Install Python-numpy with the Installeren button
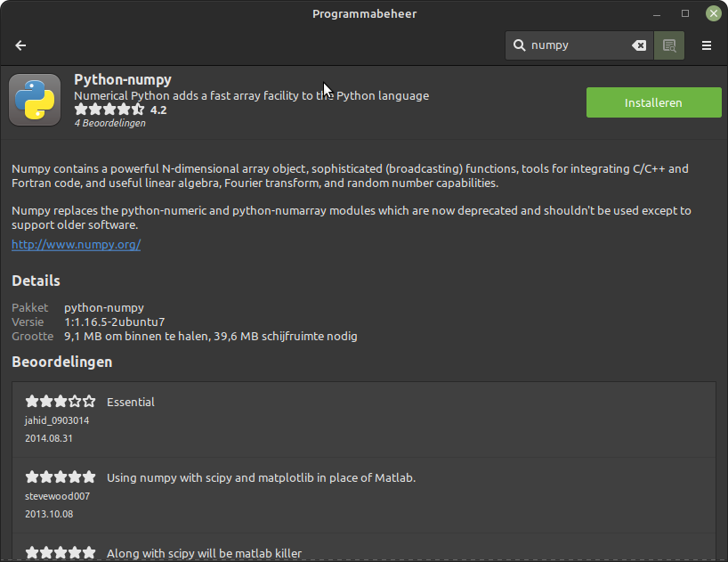 tap(654, 102)
